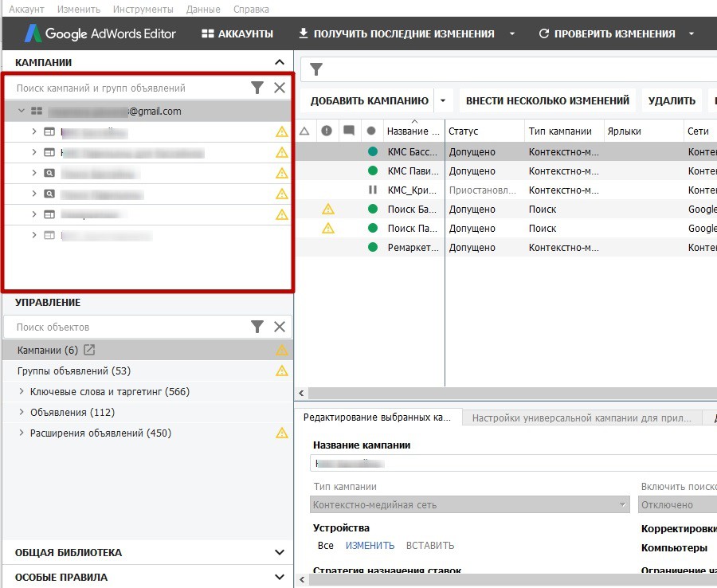
Task: Click warning icon in Поиск Па... row
Action: click(x=328, y=228)
